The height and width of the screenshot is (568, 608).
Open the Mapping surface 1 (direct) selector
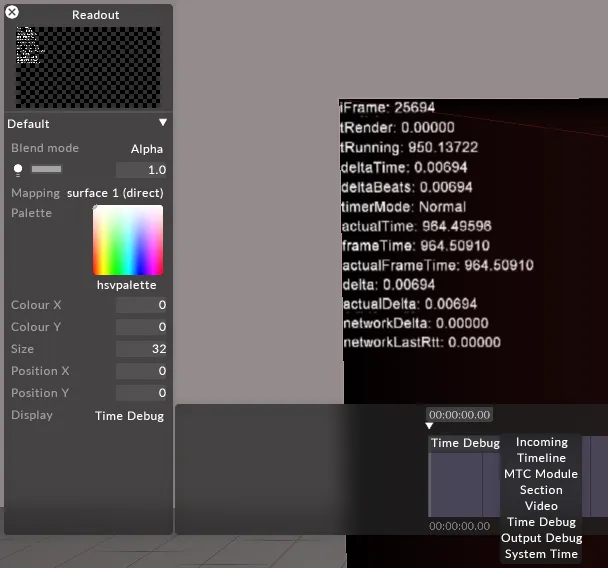click(115, 193)
